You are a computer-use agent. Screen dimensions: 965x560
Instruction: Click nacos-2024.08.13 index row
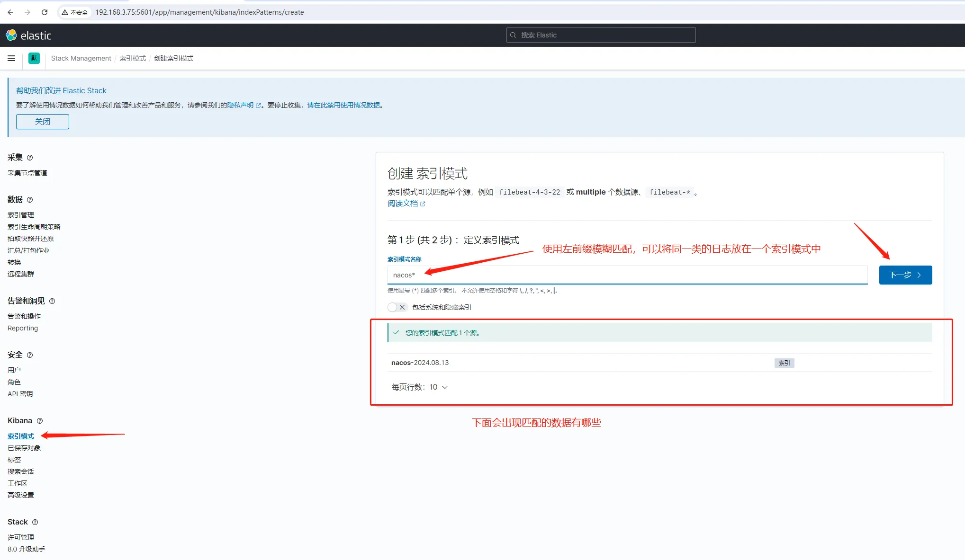[659, 363]
